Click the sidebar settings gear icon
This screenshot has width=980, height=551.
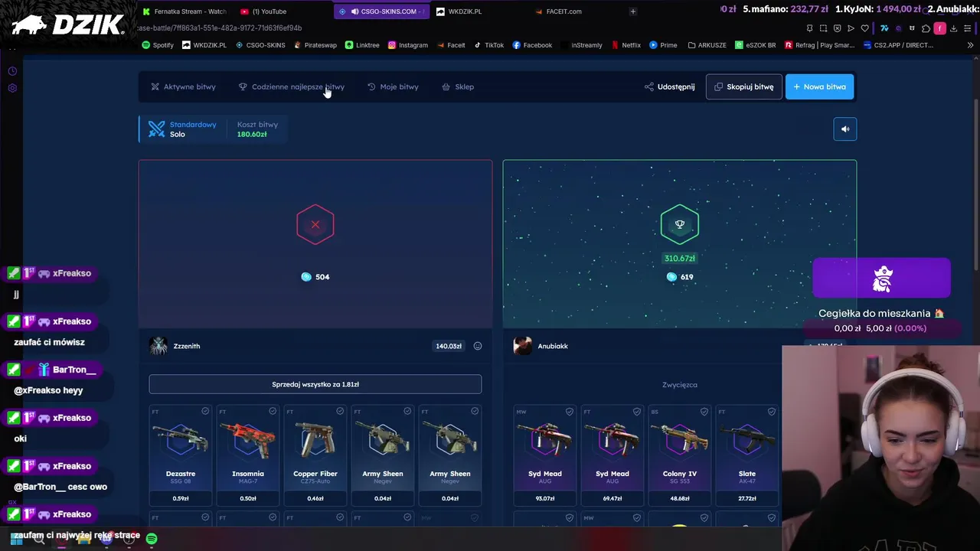tap(12, 88)
